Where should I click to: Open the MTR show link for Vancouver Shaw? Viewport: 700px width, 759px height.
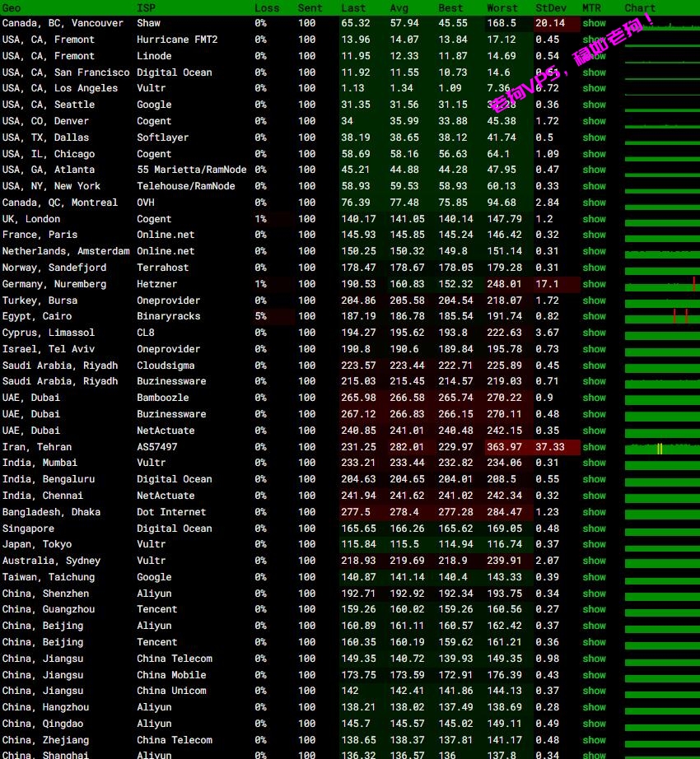point(594,23)
